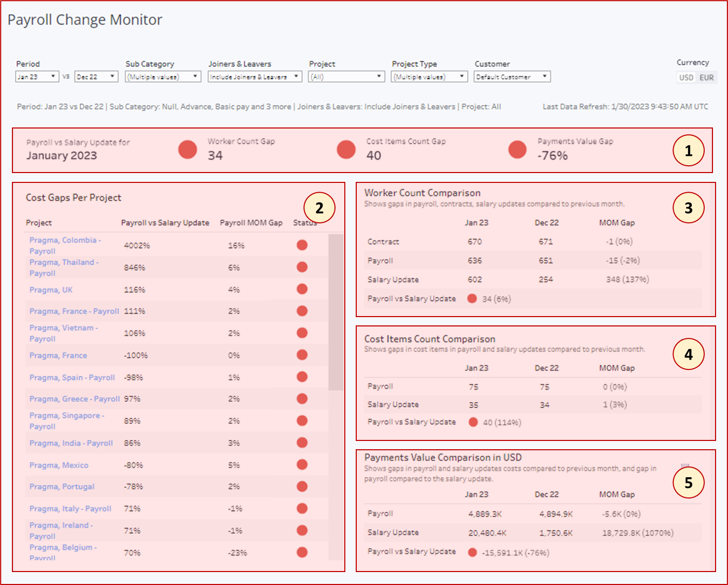Click the download icon on Payments Value Comparison panel

[x=685, y=465]
